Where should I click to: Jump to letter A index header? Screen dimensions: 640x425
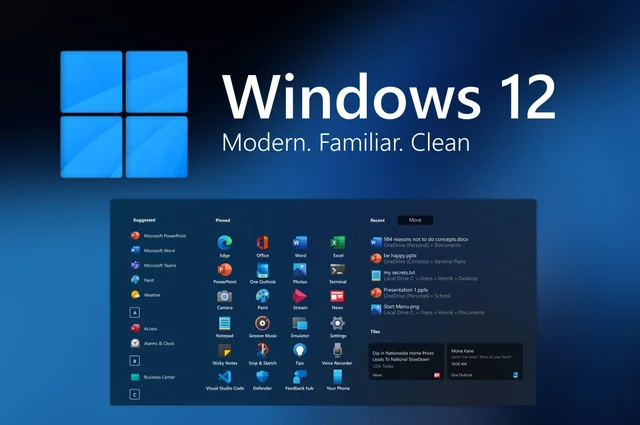tap(135, 313)
